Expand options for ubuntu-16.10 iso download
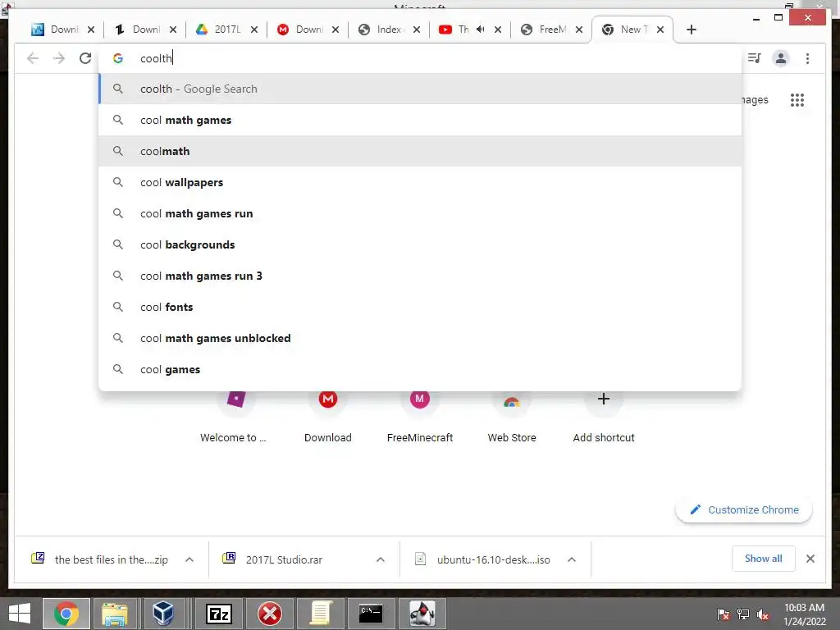This screenshot has height=630, width=840. point(572,559)
